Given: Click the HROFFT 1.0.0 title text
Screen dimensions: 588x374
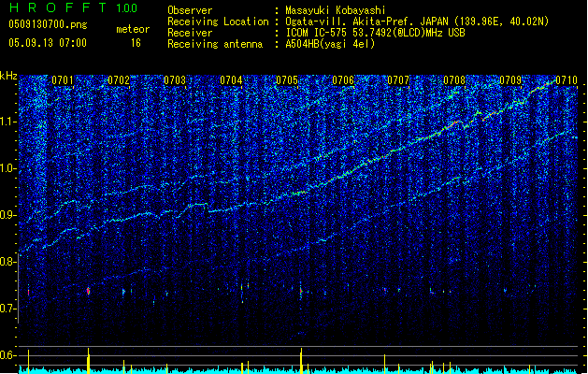Looking at the screenshot, I should click(73, 7).
